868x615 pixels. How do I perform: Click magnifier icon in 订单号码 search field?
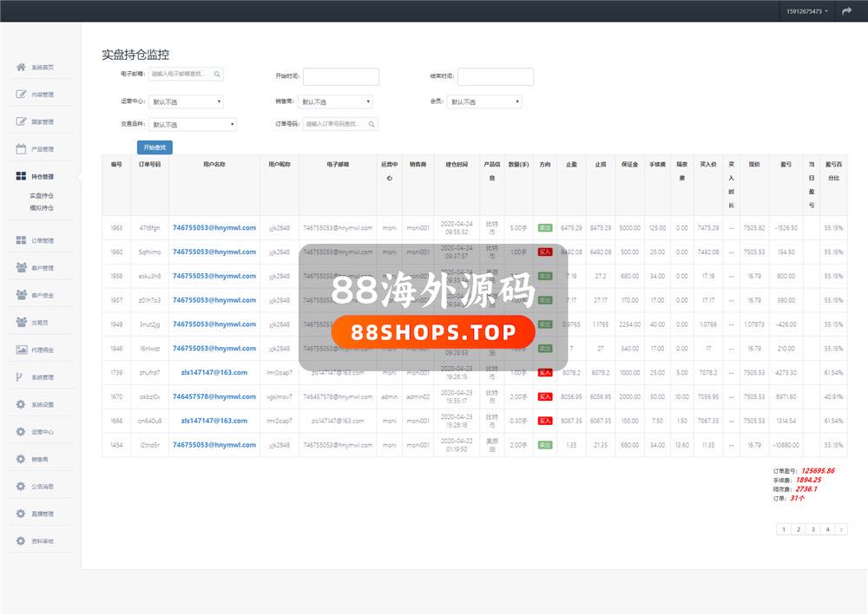click(372, 124)
